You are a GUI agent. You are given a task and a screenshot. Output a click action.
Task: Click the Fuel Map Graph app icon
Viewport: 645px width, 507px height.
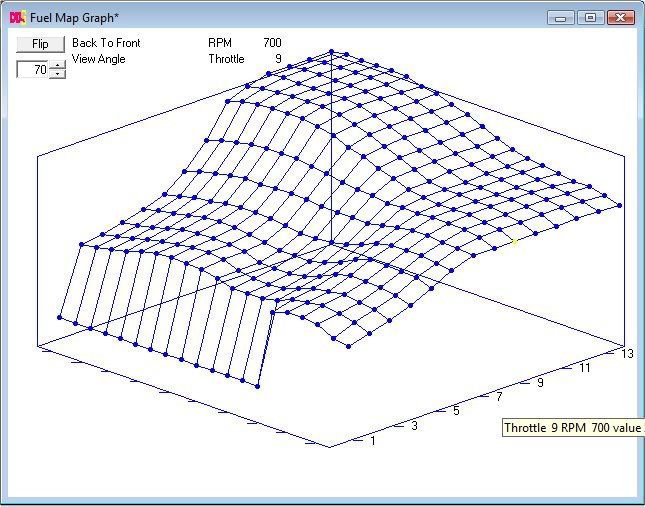click(16, 18)
